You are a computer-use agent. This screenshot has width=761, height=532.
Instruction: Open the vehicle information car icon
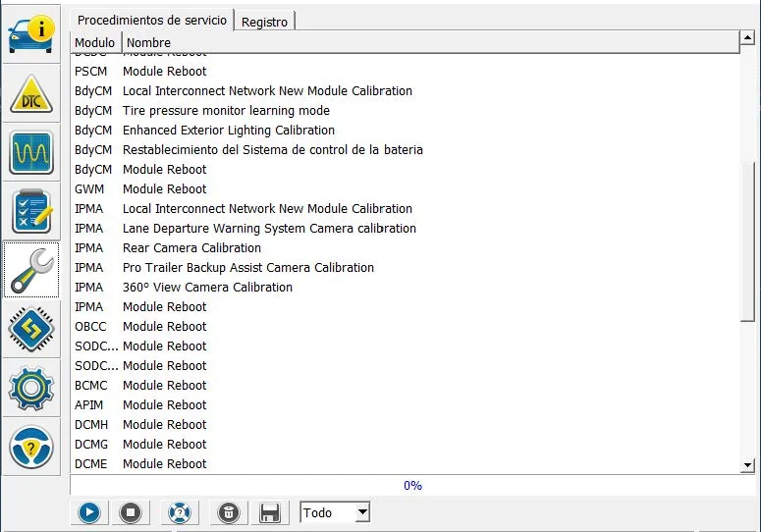31,34
